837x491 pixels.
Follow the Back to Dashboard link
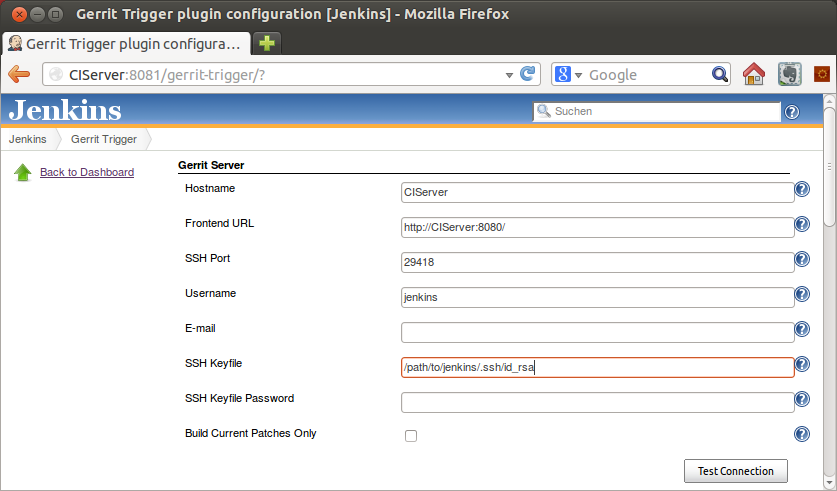(87, 172)
